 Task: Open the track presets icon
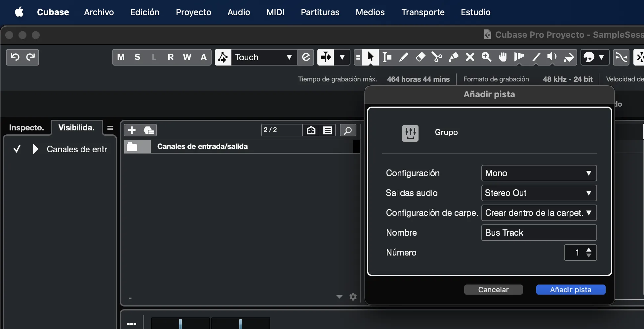149,130
